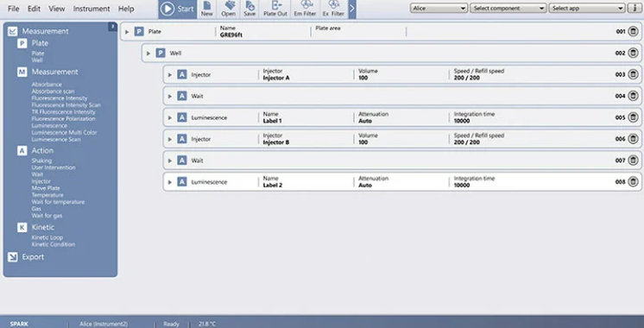Open a method via the Open icon
This screenshot has height=328, width=644.
click(229, 9)
